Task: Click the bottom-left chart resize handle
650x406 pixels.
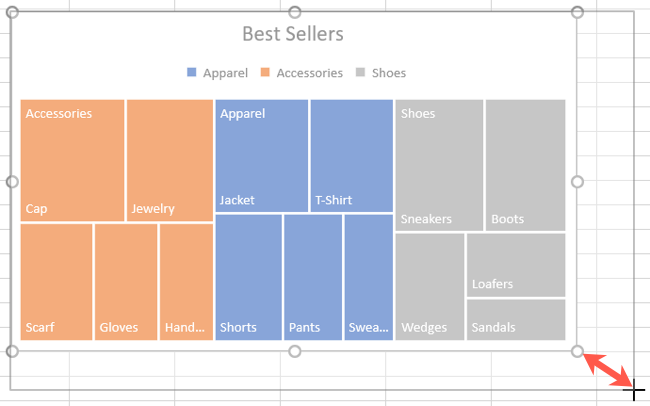Action: point(12,351)
